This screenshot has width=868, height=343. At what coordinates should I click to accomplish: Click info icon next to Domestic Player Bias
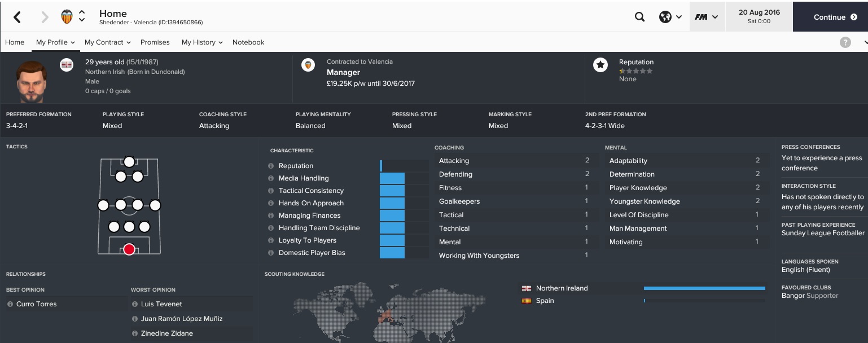click(271, 253)
